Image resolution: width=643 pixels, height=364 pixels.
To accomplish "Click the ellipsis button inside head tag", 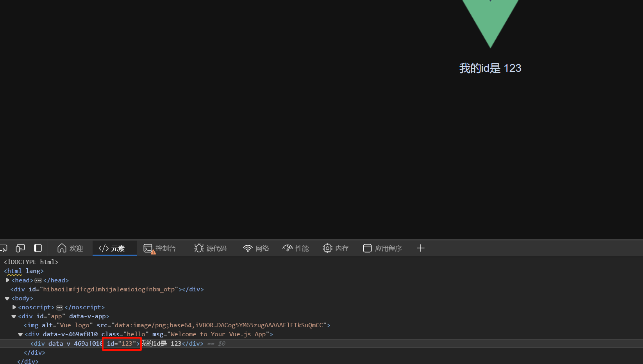I will pyautogui.click(x=38, y=280).
